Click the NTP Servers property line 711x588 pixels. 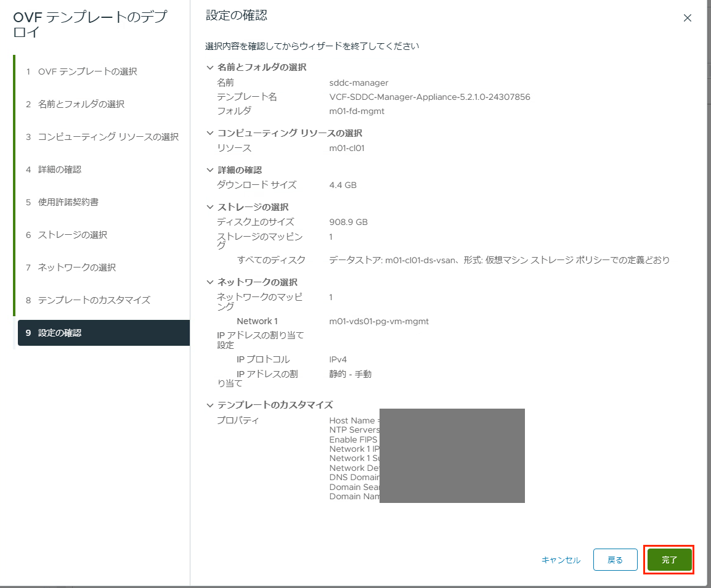354,430
